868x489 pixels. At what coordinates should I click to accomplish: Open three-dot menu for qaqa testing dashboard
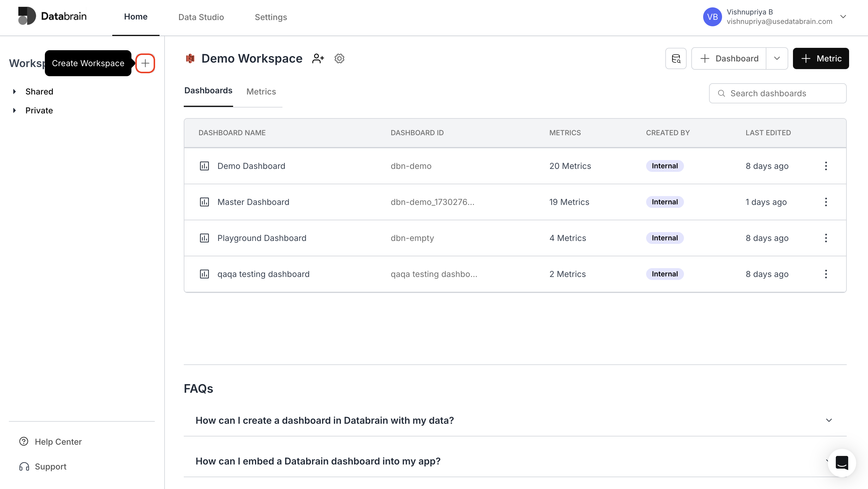(825, 274)
